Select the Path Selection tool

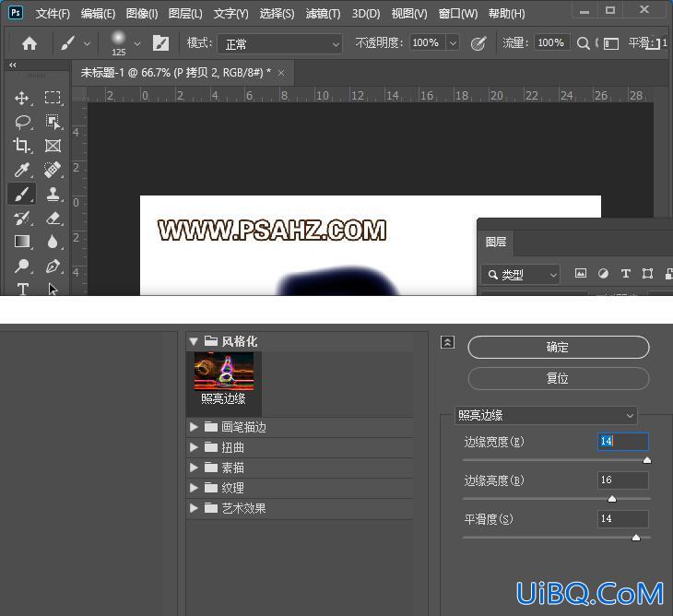point(53,289)
